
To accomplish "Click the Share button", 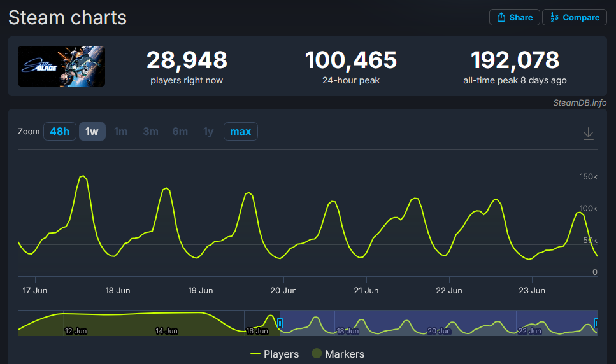I will pyautogui.click(x=514, y=17).
